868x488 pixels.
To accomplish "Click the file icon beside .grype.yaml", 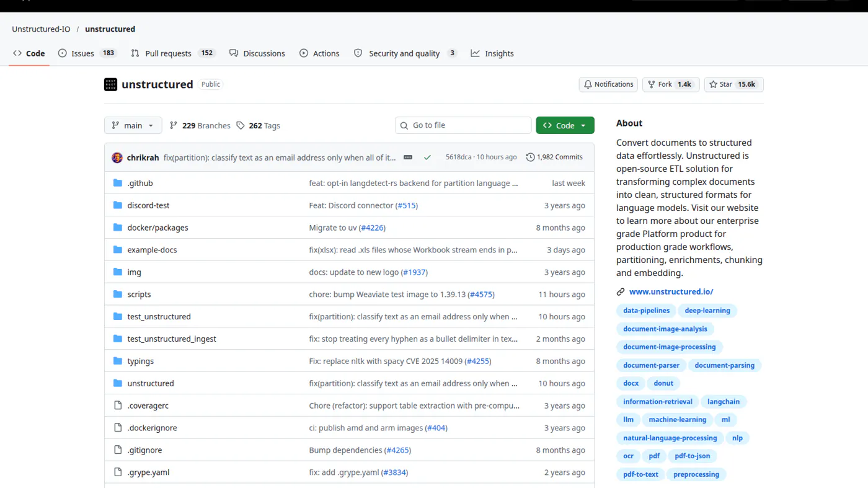I will click(x=118, y=472).
